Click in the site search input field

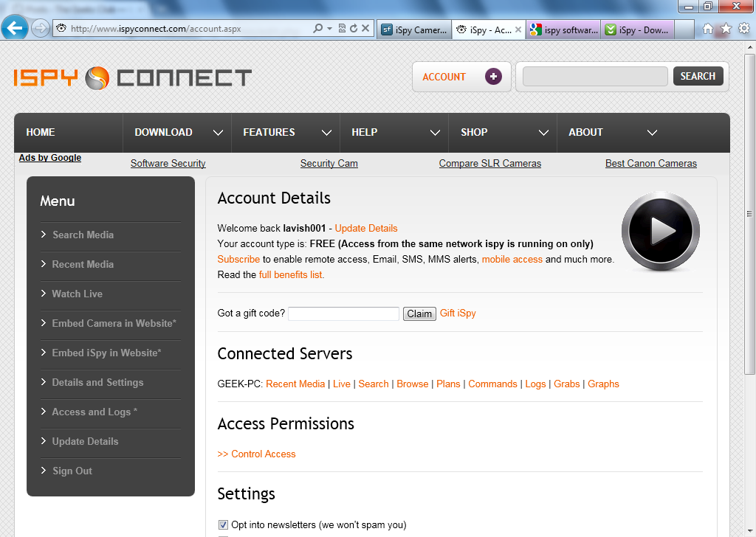pyautogui.click(x=595, y=77)
